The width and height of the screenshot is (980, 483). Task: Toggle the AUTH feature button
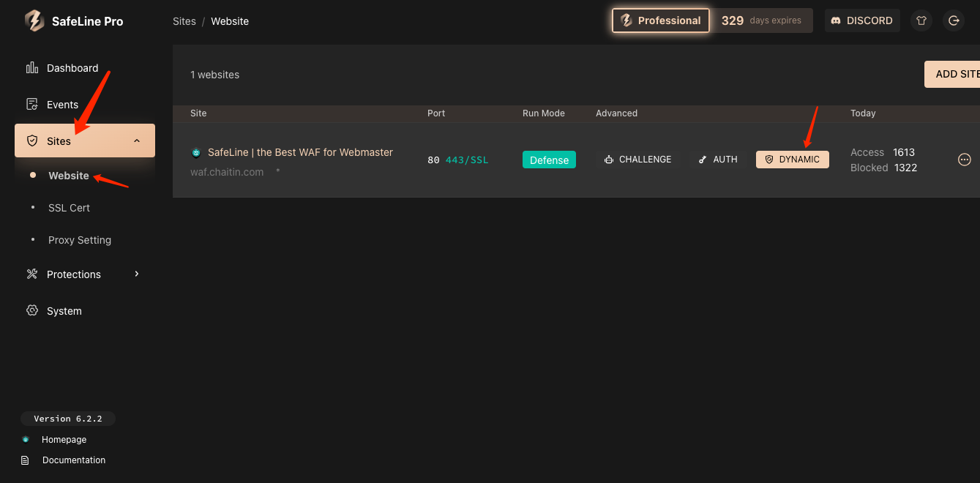[x=718, y=160]
